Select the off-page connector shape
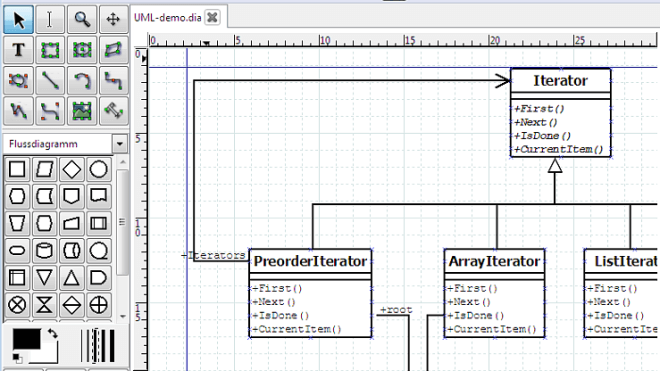Image resolution: width=660 pixels, height=371 pixels. click(72, 196)
